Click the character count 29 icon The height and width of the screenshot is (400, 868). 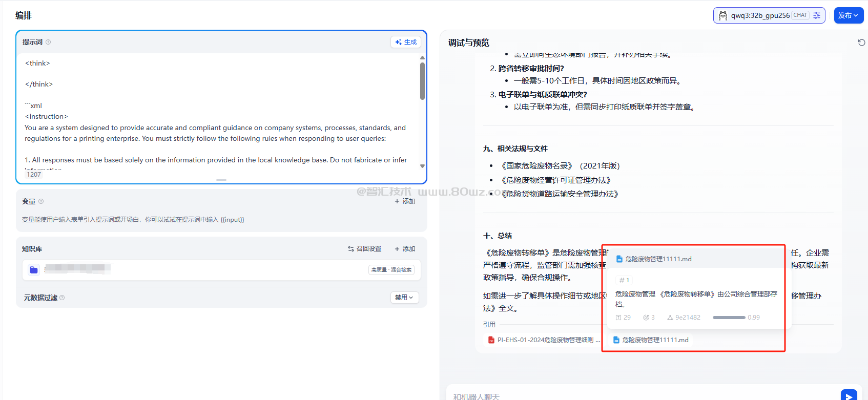point(618,318)
